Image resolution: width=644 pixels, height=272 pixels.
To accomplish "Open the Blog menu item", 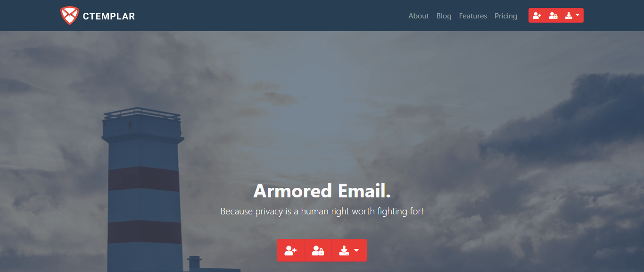I will click(x=444, y=16).
